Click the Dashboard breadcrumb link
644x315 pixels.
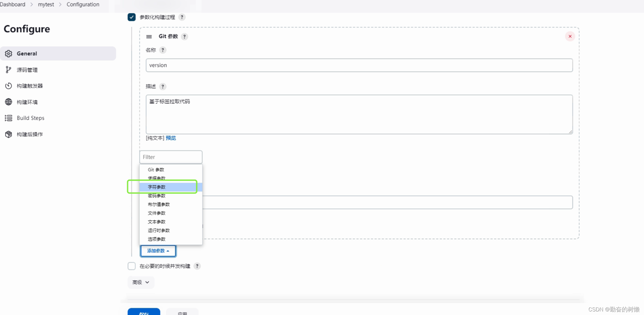(x=12, y=4)
